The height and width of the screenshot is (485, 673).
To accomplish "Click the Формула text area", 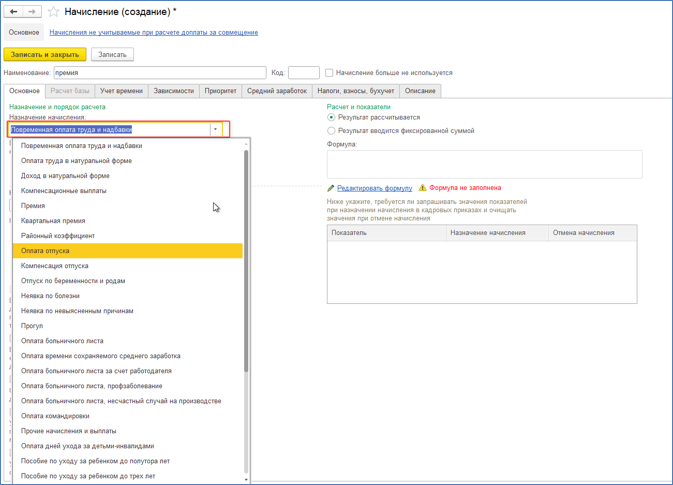I will [485, 164].
